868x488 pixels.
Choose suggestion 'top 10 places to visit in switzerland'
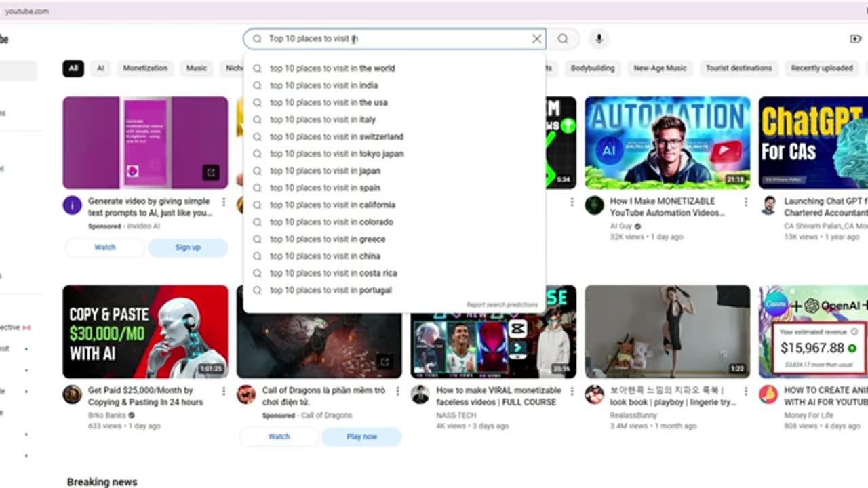pos(395,136)
